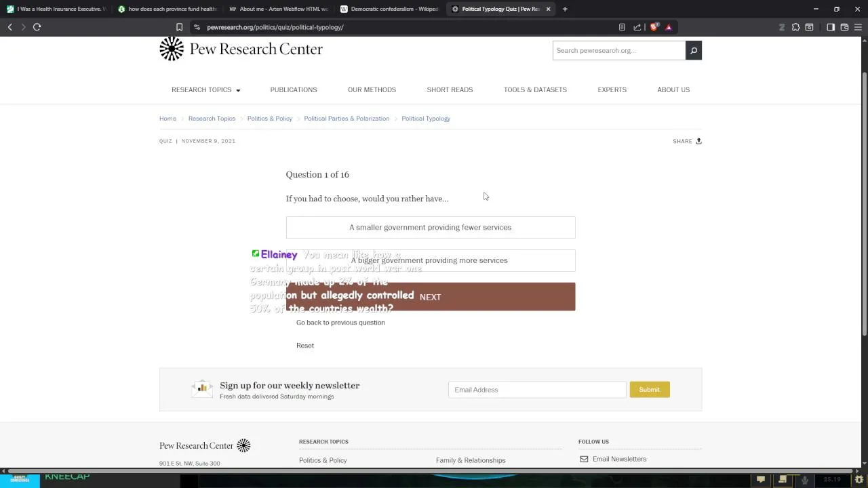Open Brave Rewards triangle icon
Image resolution: width=868 pixels, height=488 pixels.
click(x=669, y=27)
